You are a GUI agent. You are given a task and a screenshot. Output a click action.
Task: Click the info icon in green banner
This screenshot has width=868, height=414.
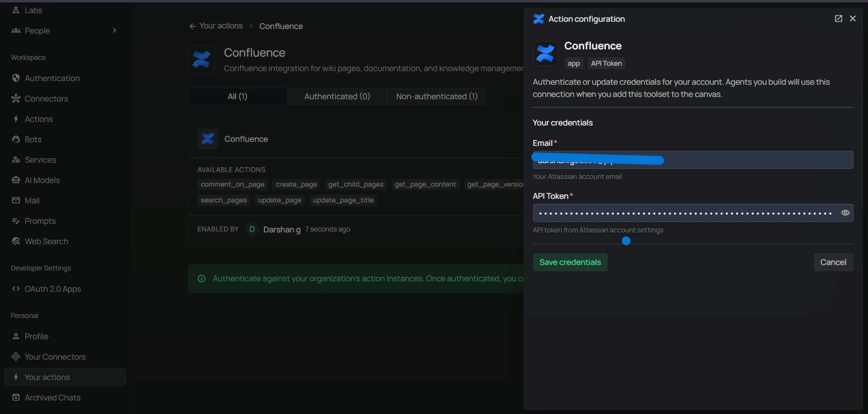(x=202, y=279)
